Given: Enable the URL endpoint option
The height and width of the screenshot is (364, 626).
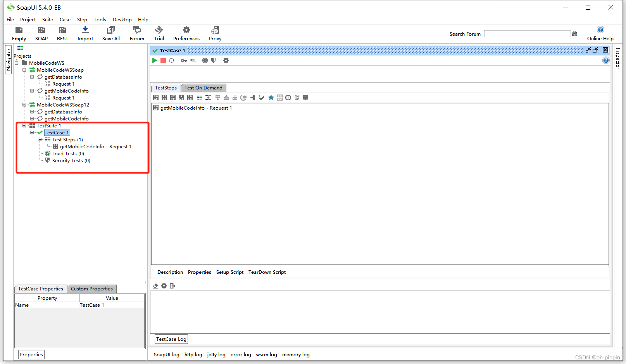Looking at the screenshot, I should point(193,60).
